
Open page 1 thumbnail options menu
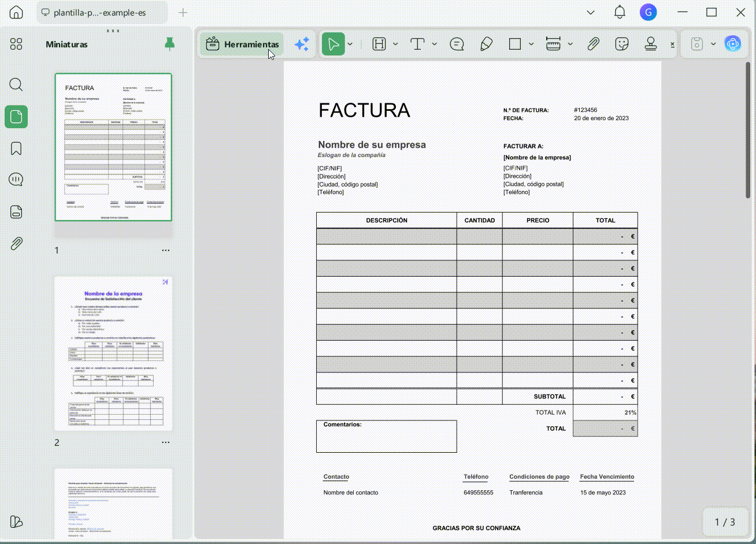pyautogui.click(x=166, y=251)
